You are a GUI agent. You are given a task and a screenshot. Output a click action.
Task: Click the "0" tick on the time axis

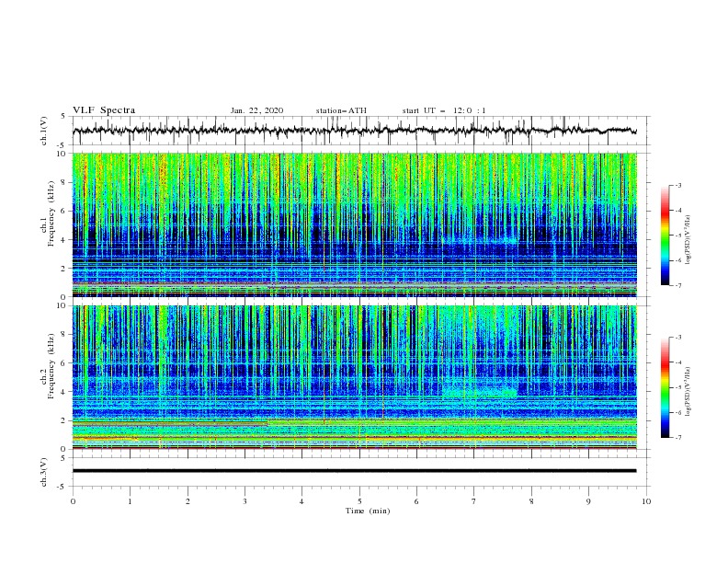tap(73, 501)
